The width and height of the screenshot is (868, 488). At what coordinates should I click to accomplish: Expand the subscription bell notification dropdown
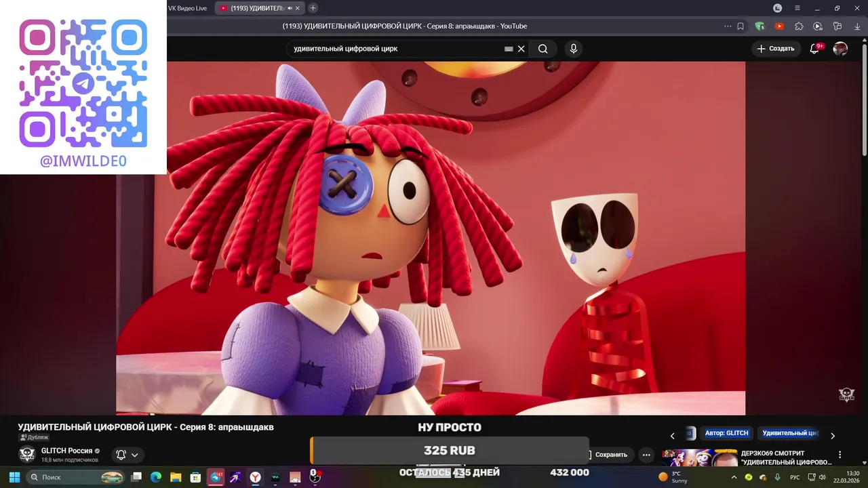pyautogui.click(x=127, y=455)
